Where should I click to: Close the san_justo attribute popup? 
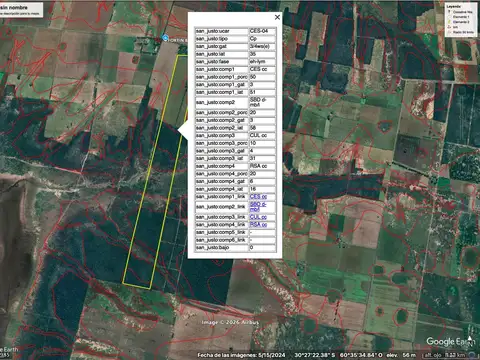[277, 17]
